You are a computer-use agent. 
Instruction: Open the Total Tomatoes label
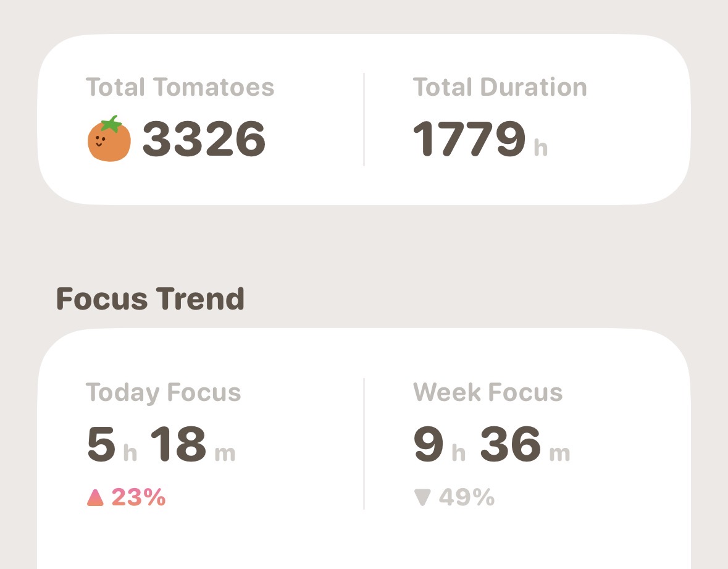pyautogui.click(x=180, y=87)
